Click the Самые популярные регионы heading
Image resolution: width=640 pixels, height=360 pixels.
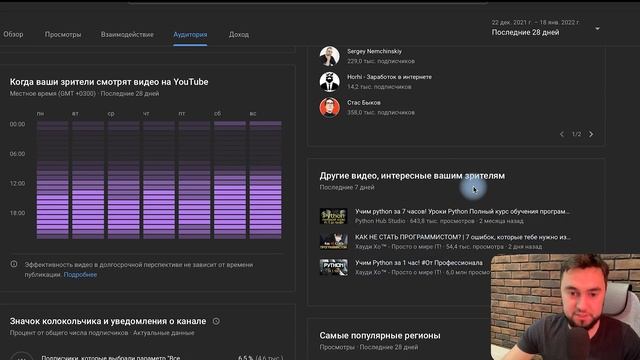(x=380, y=336)
